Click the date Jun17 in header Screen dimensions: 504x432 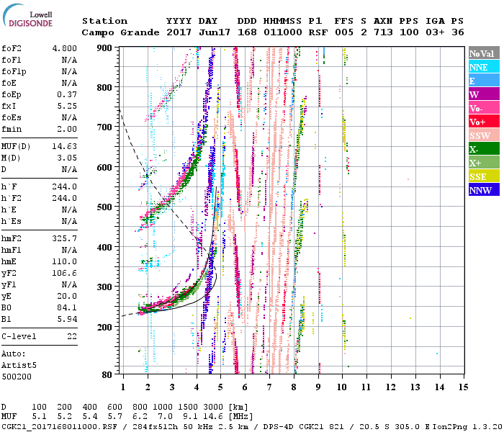click(215, 32)
